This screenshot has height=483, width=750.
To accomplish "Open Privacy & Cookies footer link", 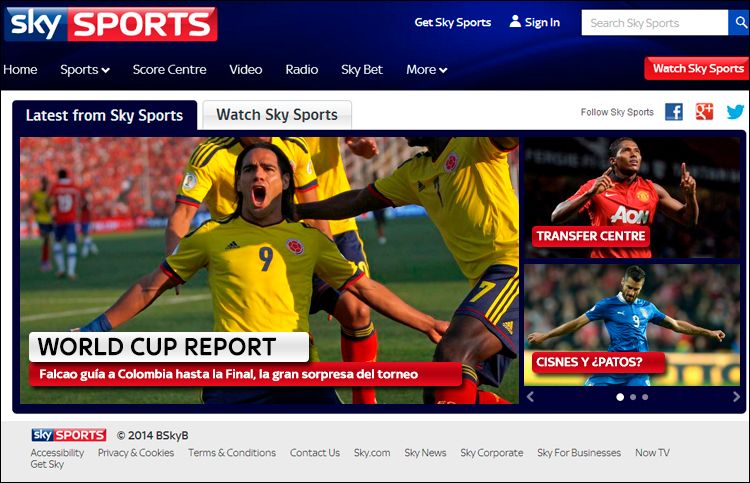I will (x=136, y=452).
